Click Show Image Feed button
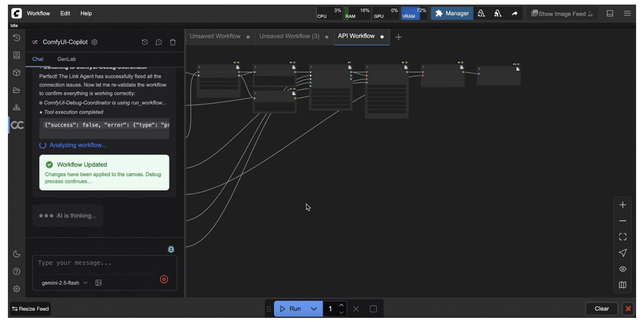This screenshot has width=644, height=322. (562, 13)
